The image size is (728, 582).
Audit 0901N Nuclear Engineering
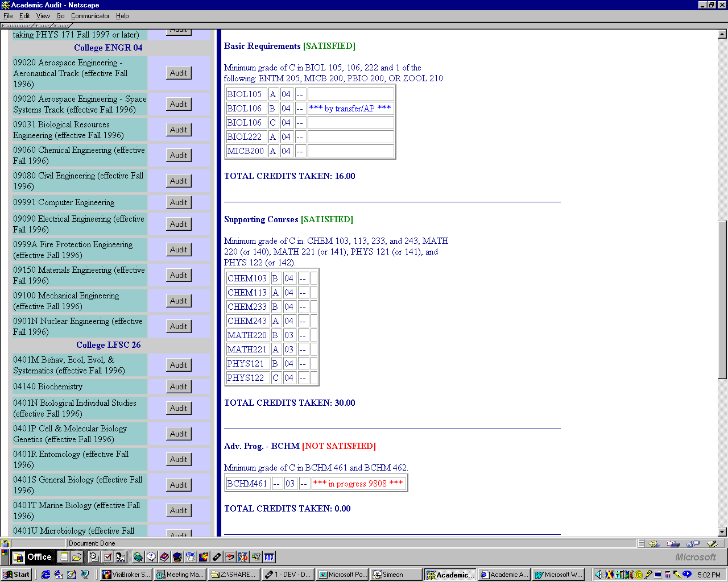[179, 326]
